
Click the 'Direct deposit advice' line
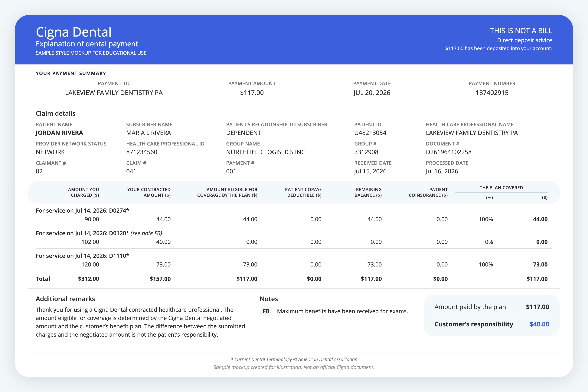pyautogui.click(x=524, y=40)
